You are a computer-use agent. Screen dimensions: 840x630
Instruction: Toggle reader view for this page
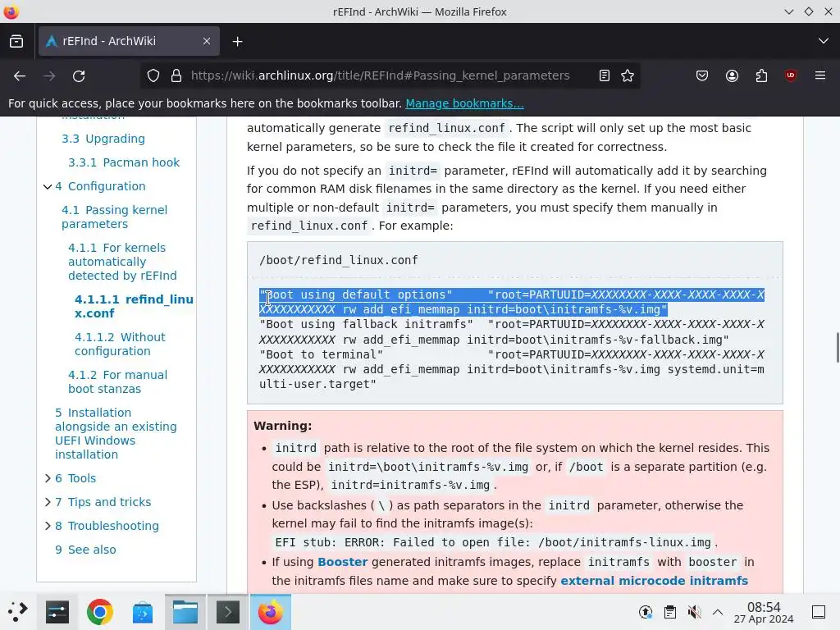pyautogui.click(x=605, y=76)
